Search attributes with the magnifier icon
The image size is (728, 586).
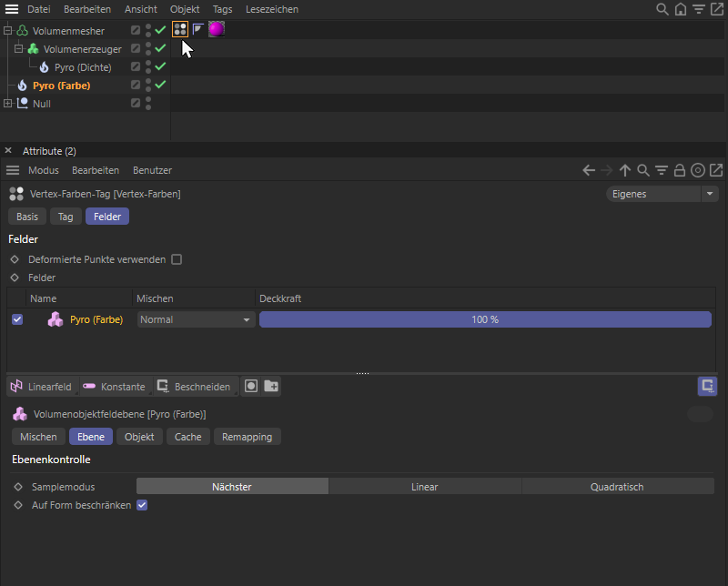coord(643,170)
